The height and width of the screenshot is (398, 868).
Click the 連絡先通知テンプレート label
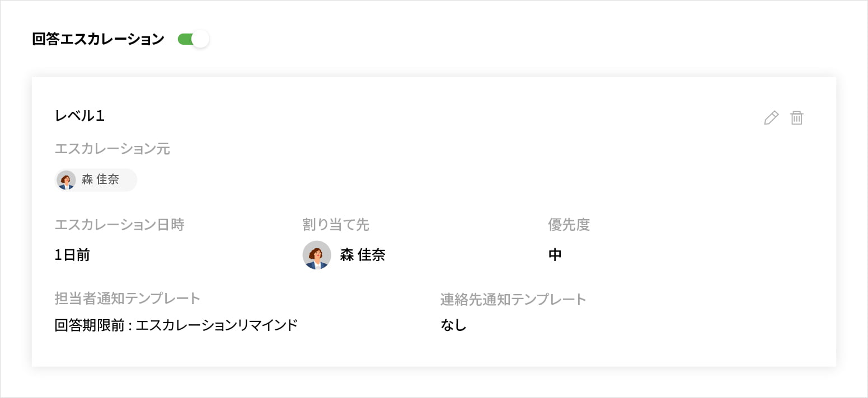[x=513, y=300]
